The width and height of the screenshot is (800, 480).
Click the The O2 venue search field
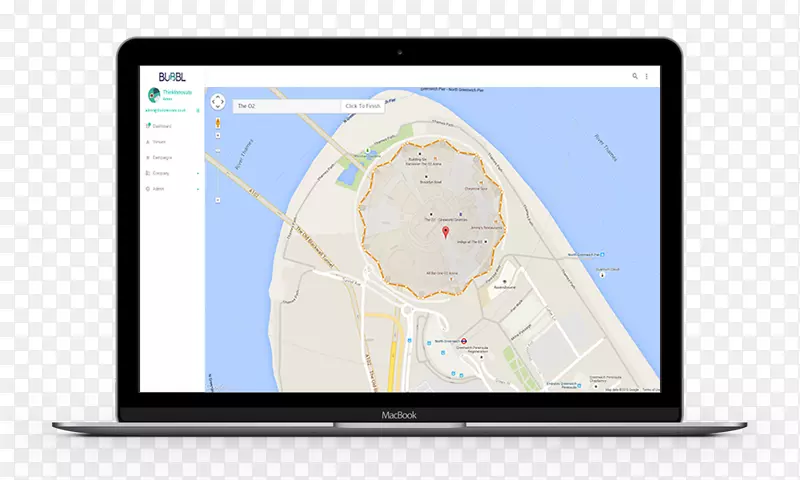(x=287, y=106)
